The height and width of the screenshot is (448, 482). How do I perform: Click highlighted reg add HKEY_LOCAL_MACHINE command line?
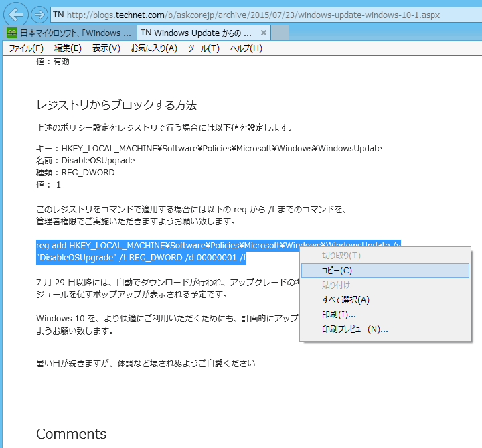(218, 245)
